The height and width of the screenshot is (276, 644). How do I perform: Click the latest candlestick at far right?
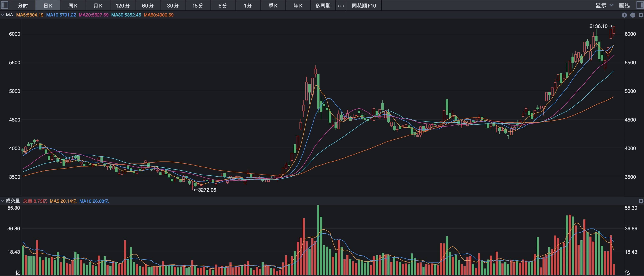[614, 31]
